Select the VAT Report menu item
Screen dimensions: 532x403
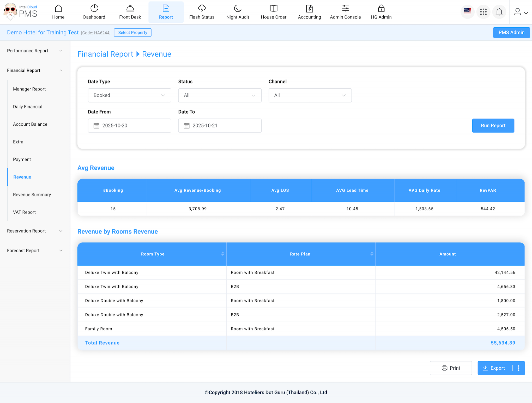point(24,212)
